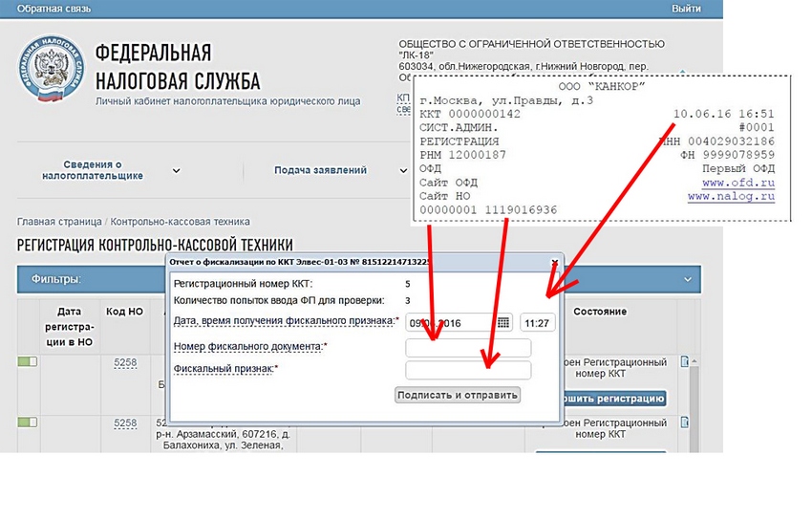
Task: Expand the Подача заявлений menu
Action: click(x=403, y=170)
